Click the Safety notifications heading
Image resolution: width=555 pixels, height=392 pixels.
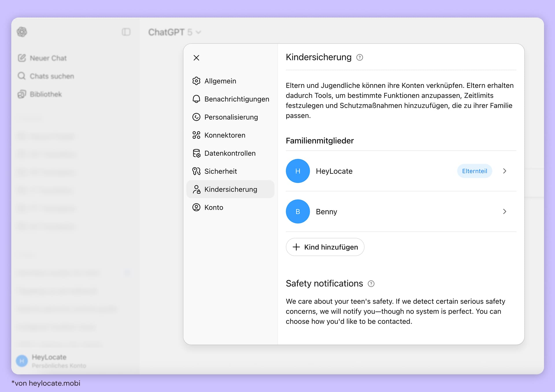tap(324, 284)
